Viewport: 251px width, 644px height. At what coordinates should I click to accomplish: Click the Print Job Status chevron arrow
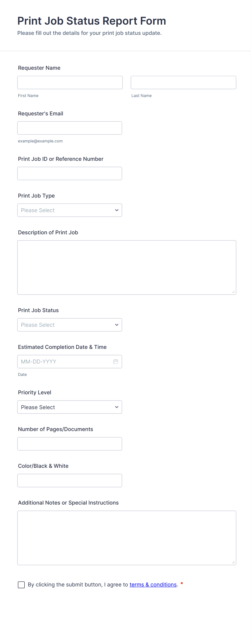click(117, 325)
